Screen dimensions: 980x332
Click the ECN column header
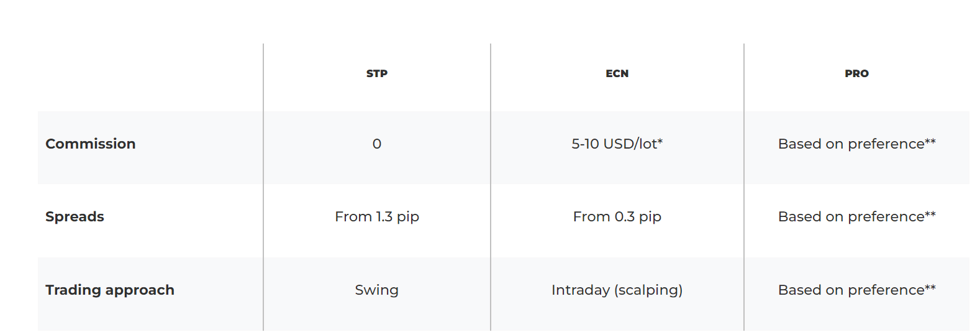[x=617, y=73]
